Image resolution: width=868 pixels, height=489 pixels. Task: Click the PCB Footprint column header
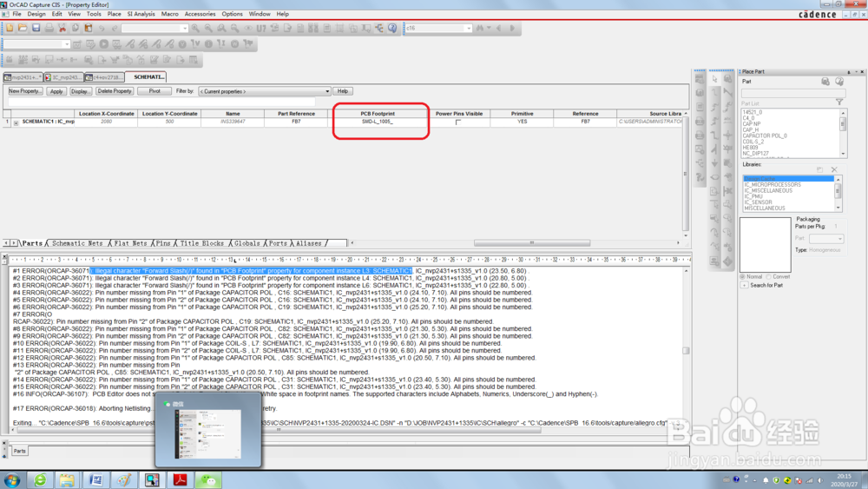click(378, 114)
